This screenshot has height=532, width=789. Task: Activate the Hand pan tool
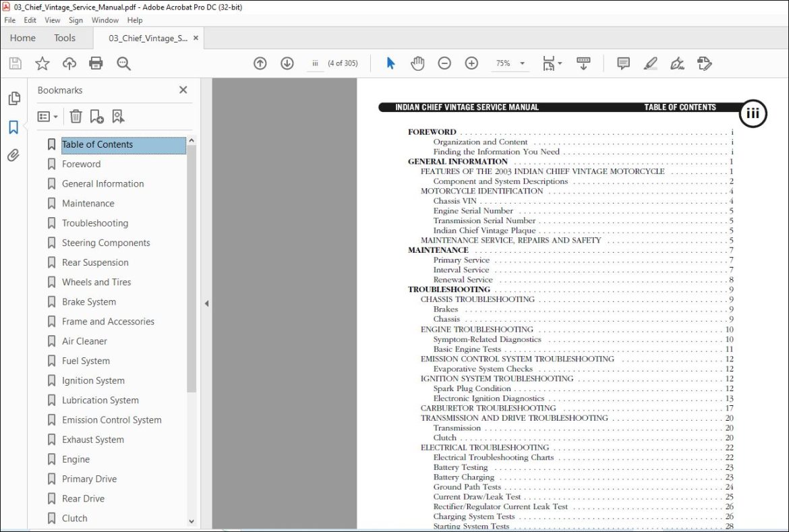[417, 63]
